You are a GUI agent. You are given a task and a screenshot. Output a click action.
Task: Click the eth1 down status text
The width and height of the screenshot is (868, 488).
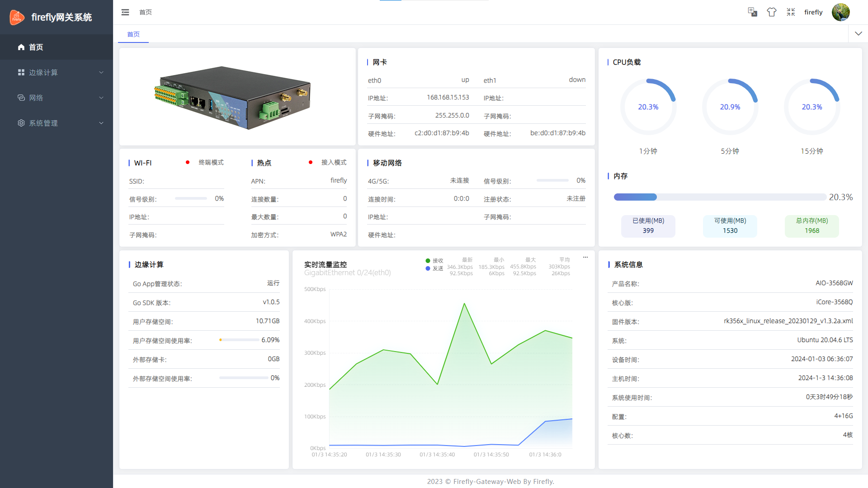tap(577, 80)
